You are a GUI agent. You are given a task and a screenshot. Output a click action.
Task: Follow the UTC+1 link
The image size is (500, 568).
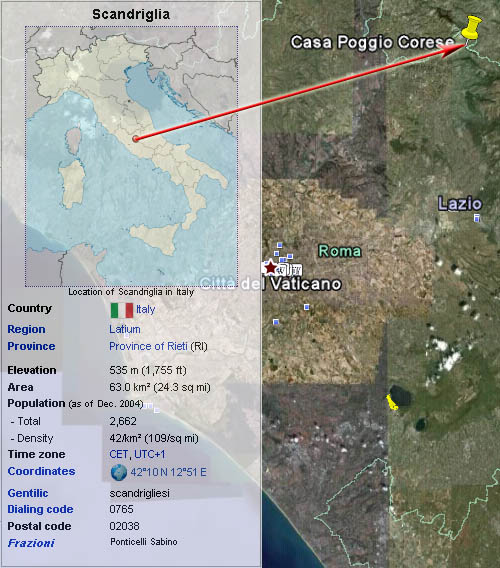point(150,454)
